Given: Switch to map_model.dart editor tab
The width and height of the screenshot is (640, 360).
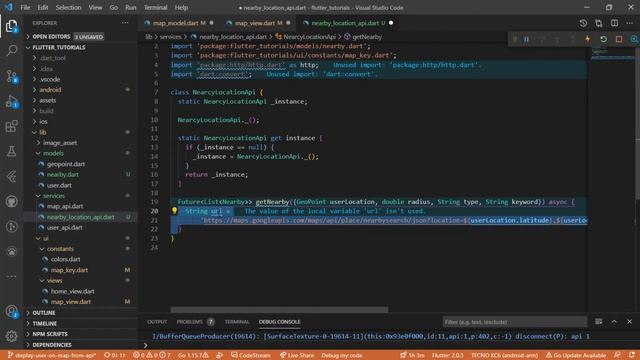Looking at the screenshot, I should click(178, 23).
